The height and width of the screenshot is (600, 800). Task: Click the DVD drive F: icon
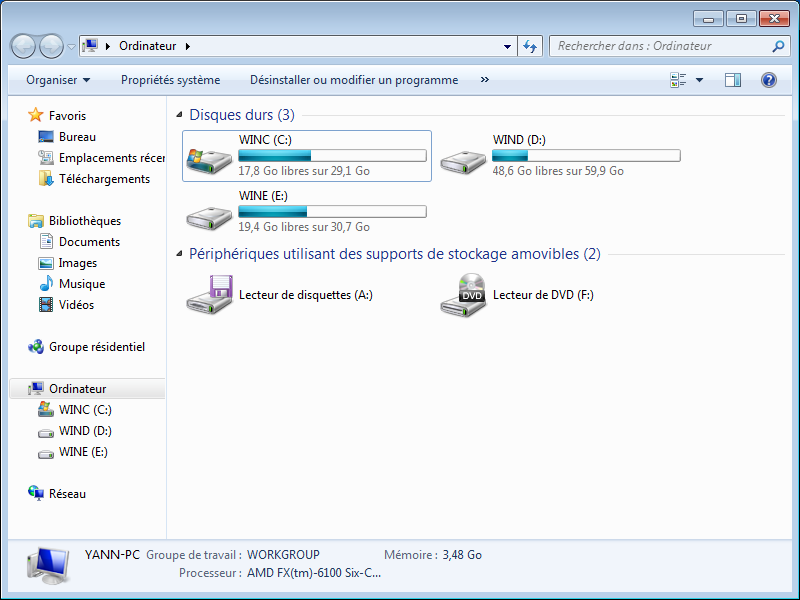click(x=463, y=295)
